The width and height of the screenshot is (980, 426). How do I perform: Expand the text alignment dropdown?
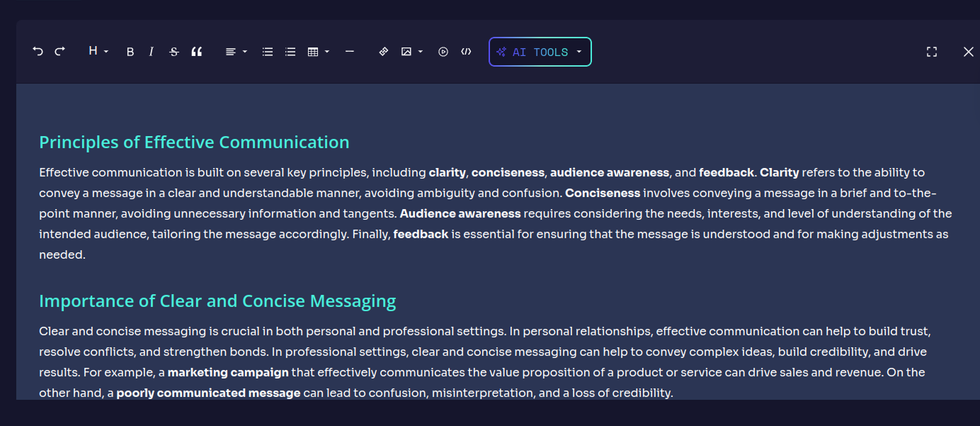coord(236,52)
